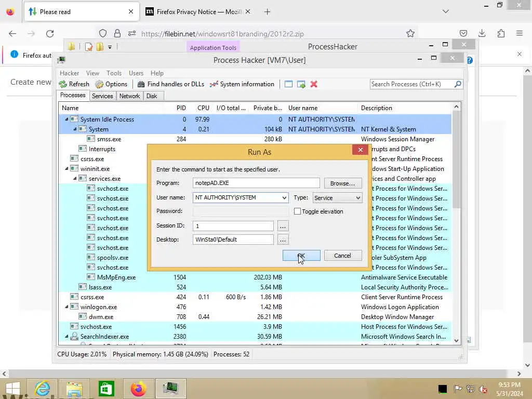Switch to Services tab
The image size is (532, 399).
[102, 96]
